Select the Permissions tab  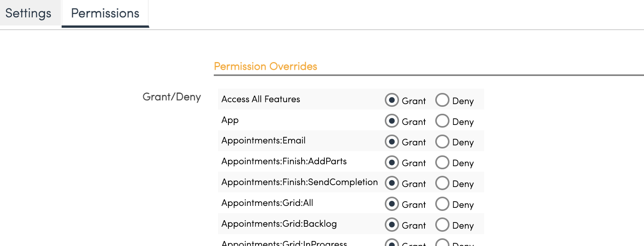(105, 13)
